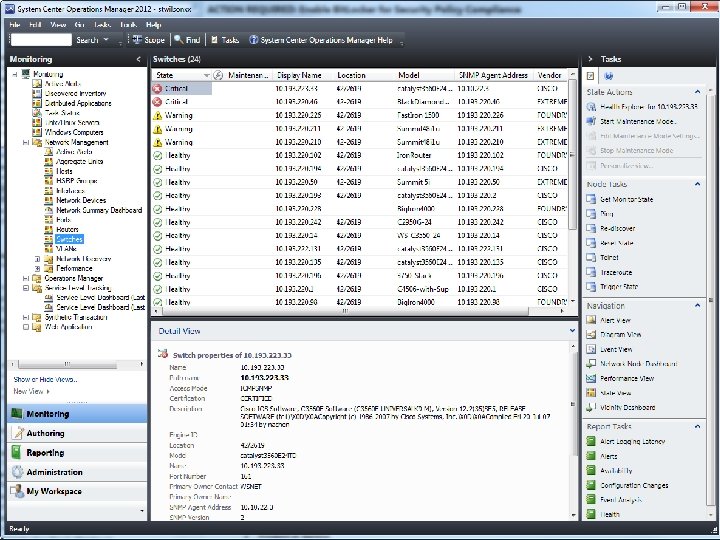Click the Re-discover task icon

[591, 228]
